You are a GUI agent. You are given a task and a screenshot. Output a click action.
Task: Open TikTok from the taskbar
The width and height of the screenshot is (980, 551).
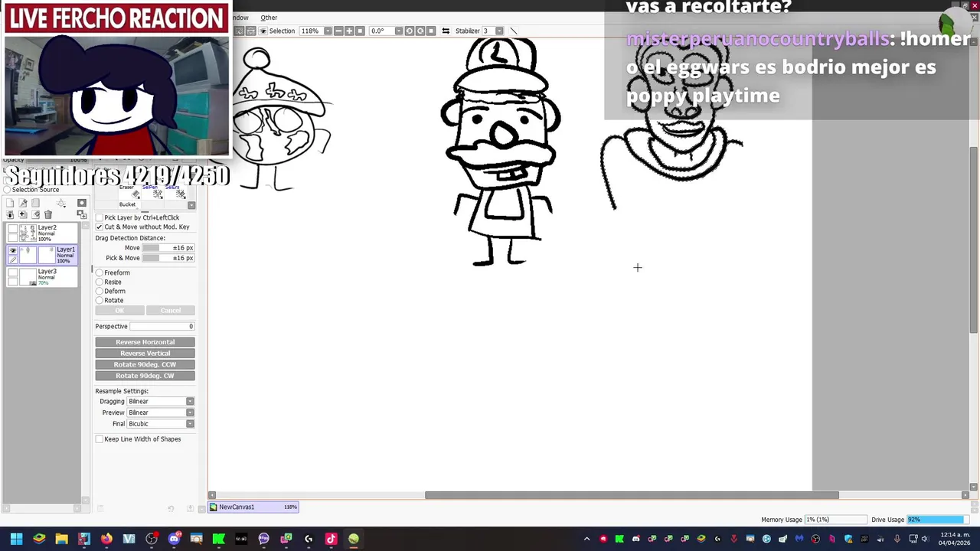[x=331, y=539]
